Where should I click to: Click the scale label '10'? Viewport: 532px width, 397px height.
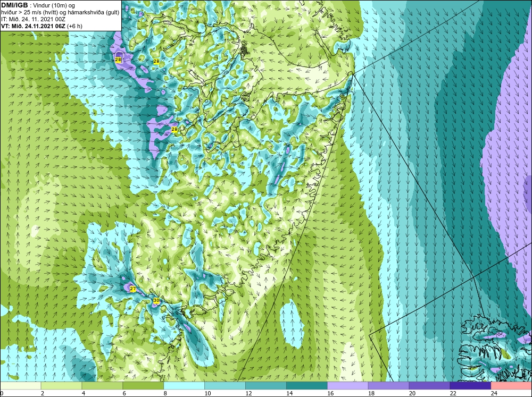point(207,393)
